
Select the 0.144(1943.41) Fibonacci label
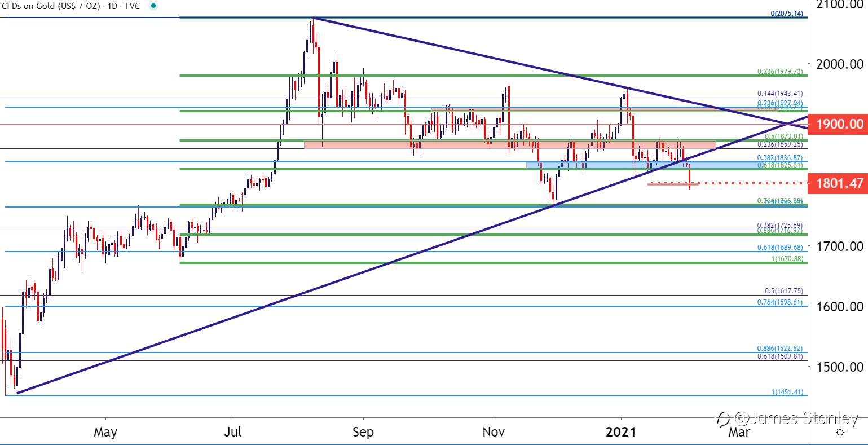coord(779,94)
